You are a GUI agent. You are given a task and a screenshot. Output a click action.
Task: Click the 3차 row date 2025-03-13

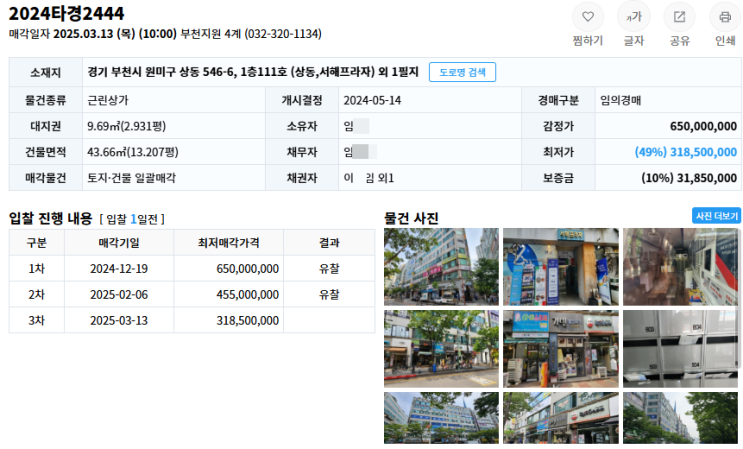tap(119, 321)
